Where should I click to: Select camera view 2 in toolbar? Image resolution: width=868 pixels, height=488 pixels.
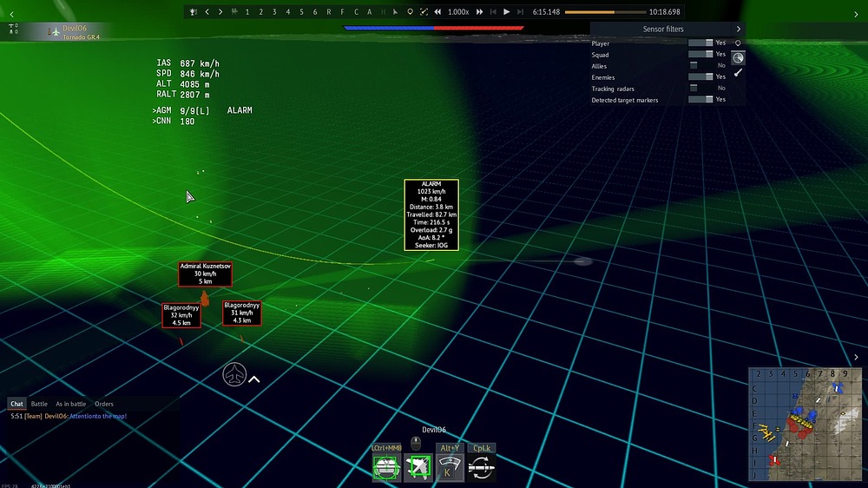[260, 11]
